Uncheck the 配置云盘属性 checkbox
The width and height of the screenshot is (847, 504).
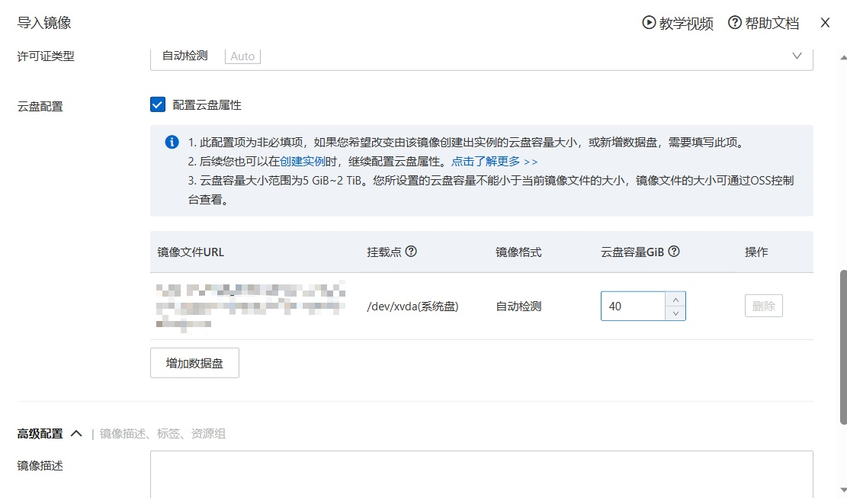point(158,105)
